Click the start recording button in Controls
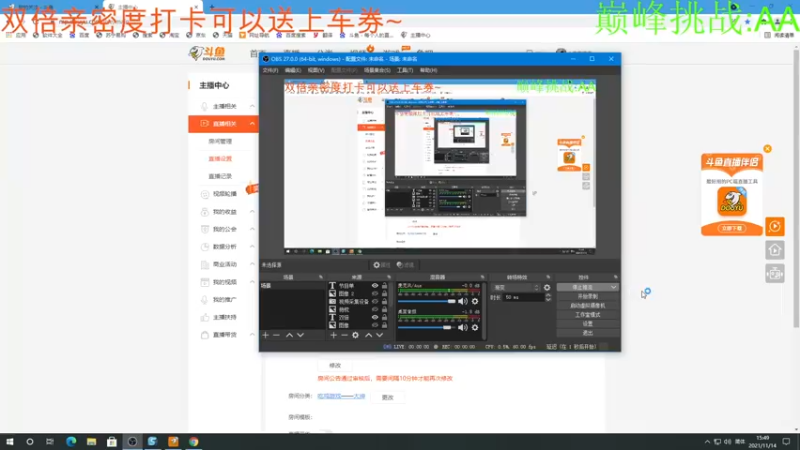The image size is (800, 450). point(588,296)
